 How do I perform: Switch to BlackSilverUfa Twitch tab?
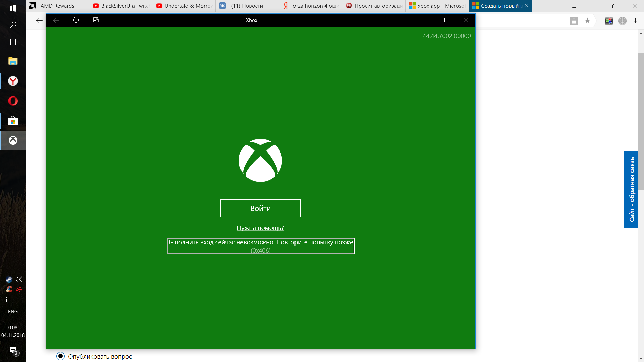[x=121, y=6]
